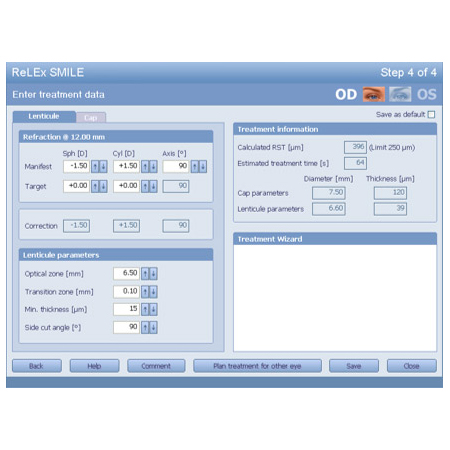This screenshot has width=450, height=450.
Task: Select the OS left eye icon
Action: tap(400, 94)
